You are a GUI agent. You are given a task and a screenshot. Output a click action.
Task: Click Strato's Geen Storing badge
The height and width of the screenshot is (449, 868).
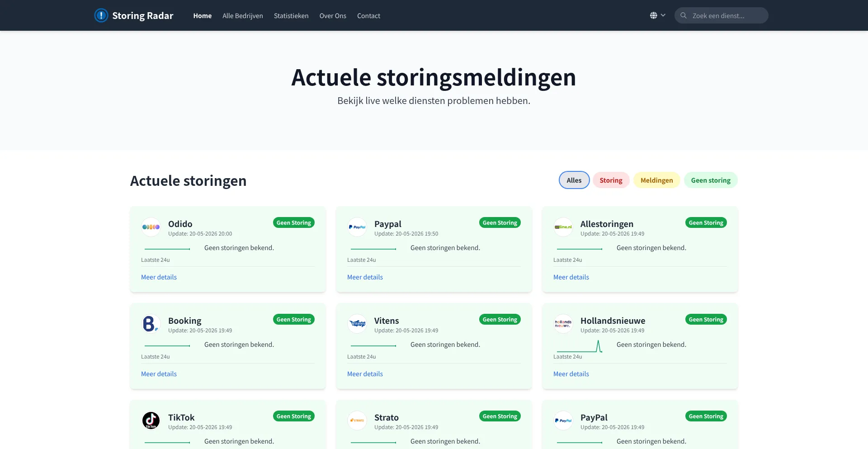click(x=500, y=416)
